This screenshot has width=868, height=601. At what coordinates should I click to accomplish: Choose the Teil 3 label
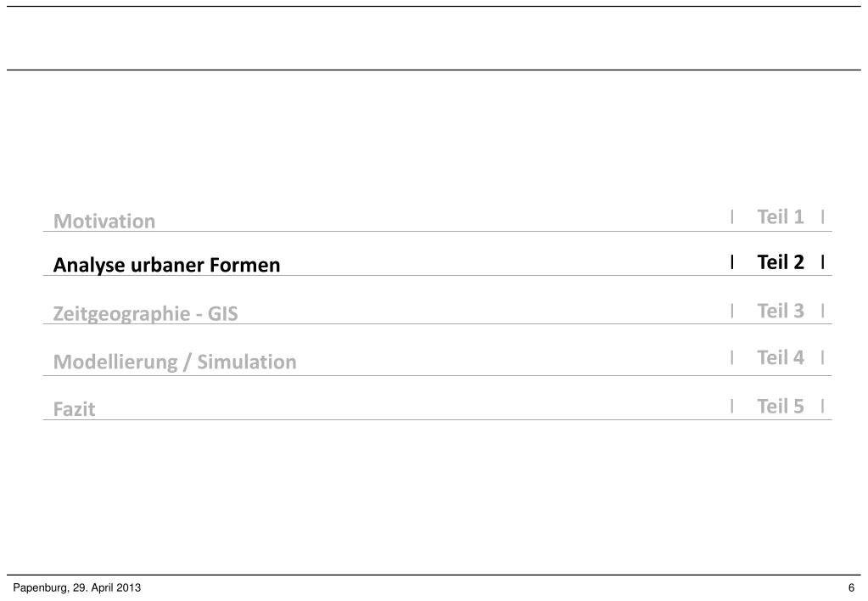coord(781,311)
